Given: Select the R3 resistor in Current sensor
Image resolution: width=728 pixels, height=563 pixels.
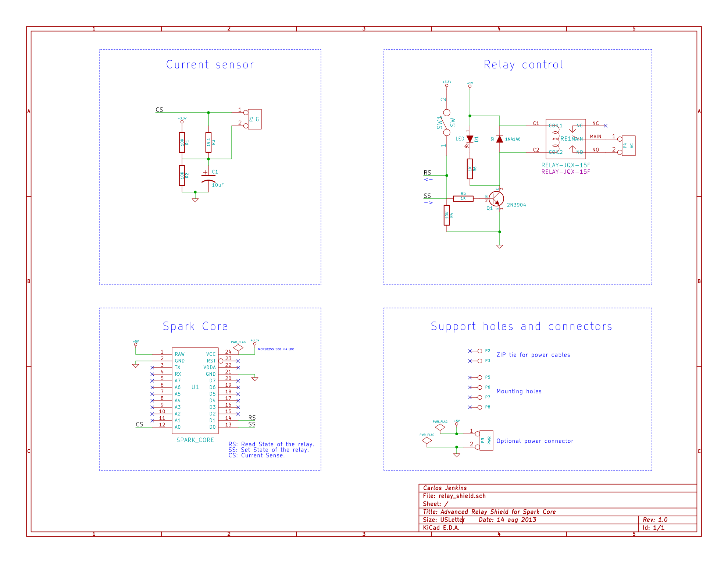Looking at the screenshot, I should point(208,142).
